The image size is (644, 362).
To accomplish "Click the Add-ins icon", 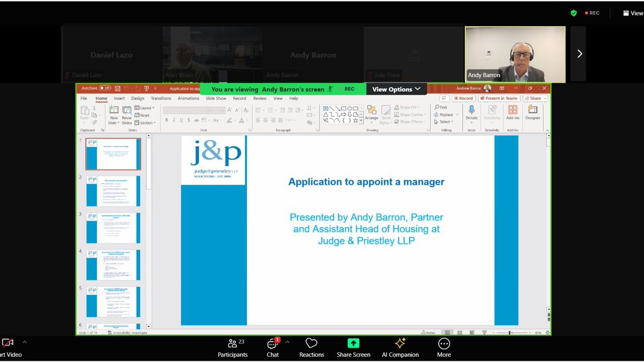I will coord(513,109).
